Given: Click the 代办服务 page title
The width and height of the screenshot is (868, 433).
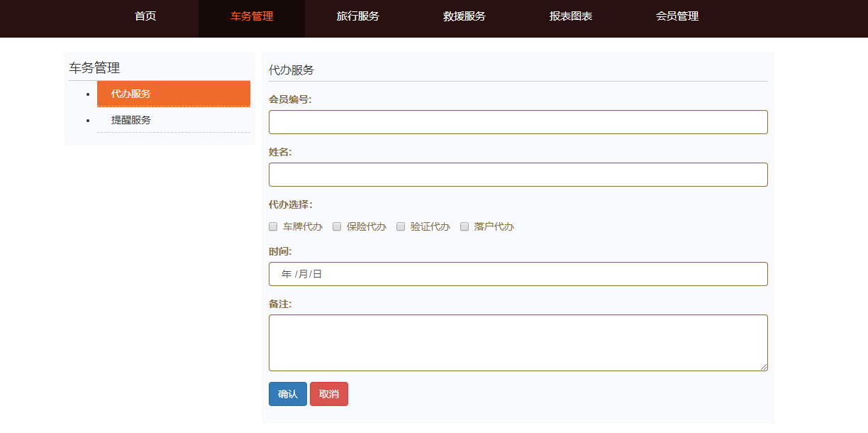Looking at the screenshot, I should pyautogui.click(x=286, y=69).
